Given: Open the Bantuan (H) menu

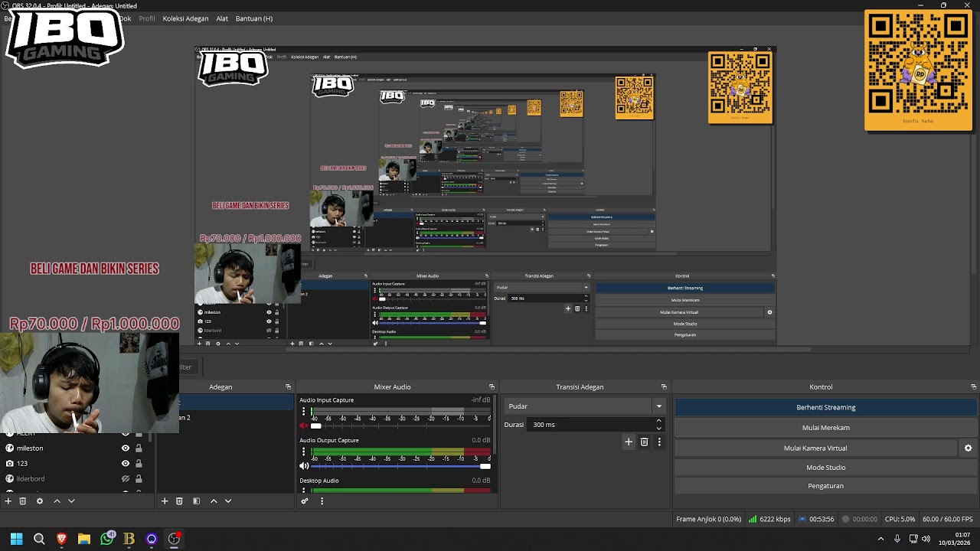Looking at the screenshot, I should pos(254,18).
